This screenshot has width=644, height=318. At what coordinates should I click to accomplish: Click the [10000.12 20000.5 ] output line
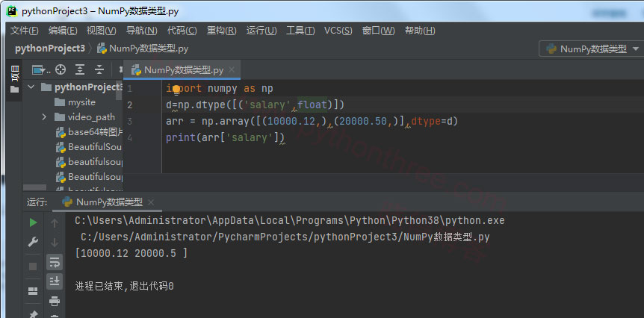pos(131,253)
